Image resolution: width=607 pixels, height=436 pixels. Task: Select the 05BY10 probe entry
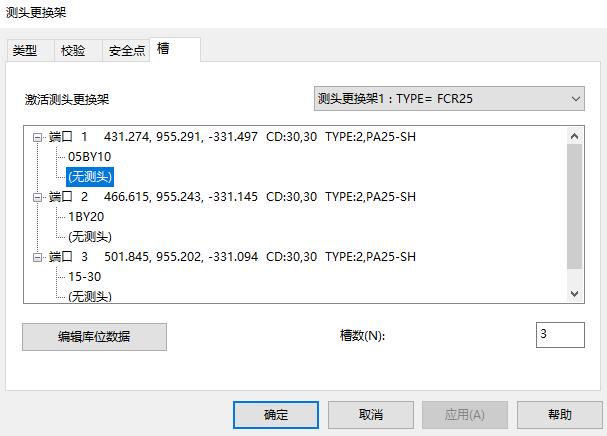point(89,157)
